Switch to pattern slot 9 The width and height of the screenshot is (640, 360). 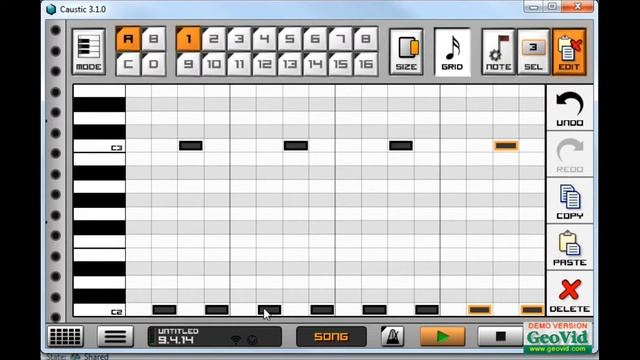189,64
